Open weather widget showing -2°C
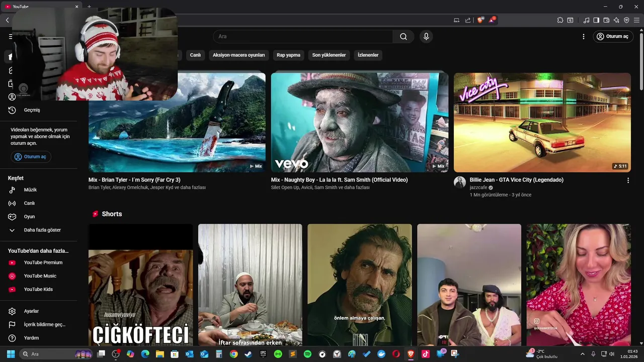Image resolution: width=644 pixels, height=362 pixels. tap(542, 354)
